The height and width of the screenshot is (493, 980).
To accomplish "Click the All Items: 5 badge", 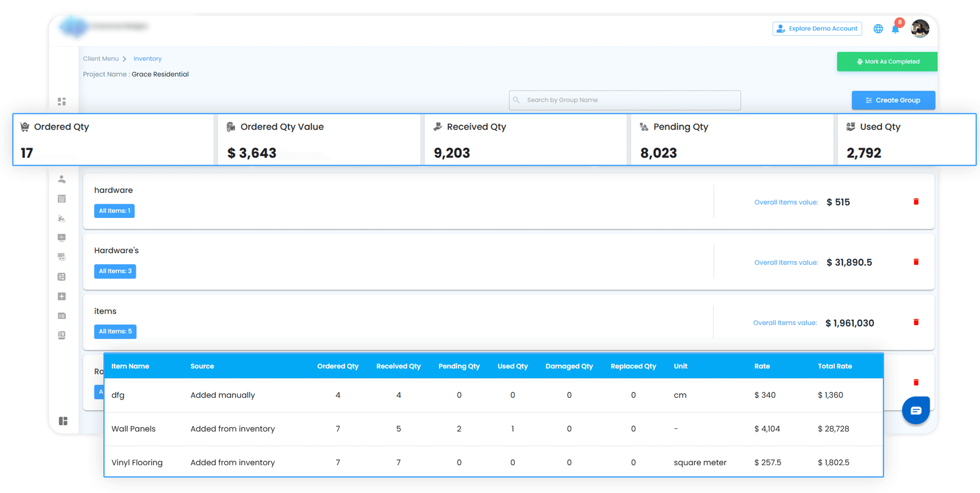I will click(115, 331).
